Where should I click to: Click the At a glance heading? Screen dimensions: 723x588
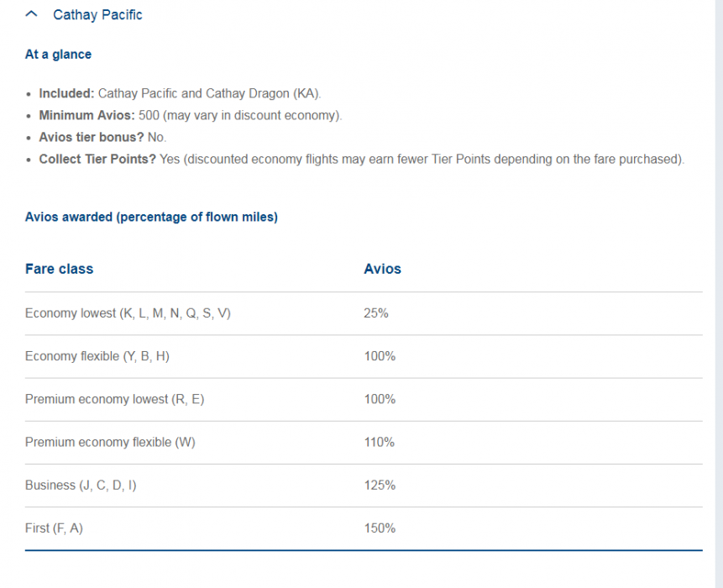point(58,55)
